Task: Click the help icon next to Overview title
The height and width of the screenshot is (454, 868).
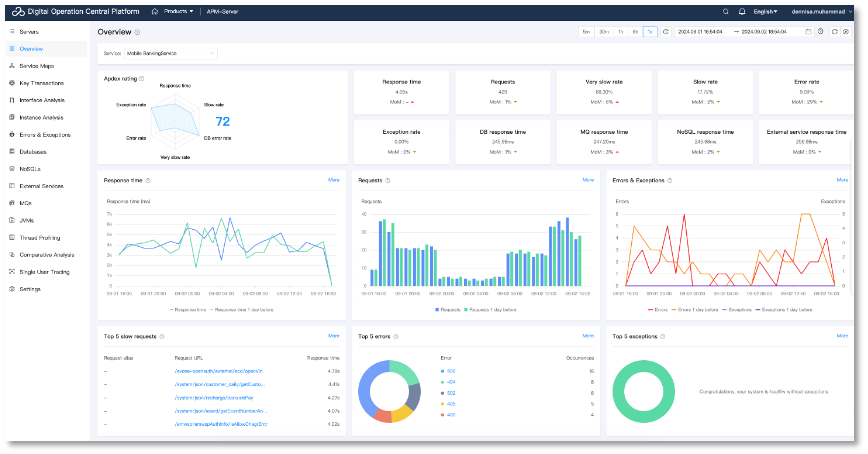Action: coord(138,32)
